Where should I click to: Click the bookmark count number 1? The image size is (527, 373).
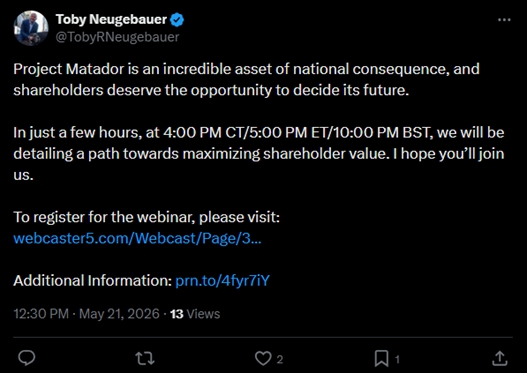coord(397,360)
